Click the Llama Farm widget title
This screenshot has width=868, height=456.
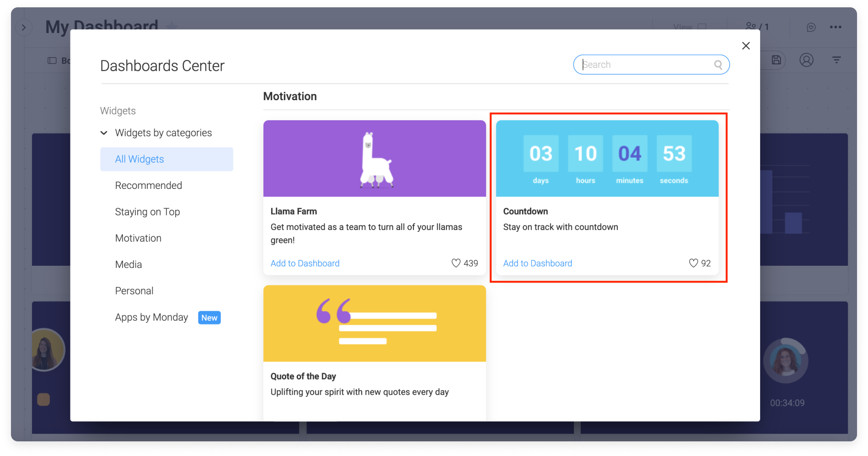point(294,211)
